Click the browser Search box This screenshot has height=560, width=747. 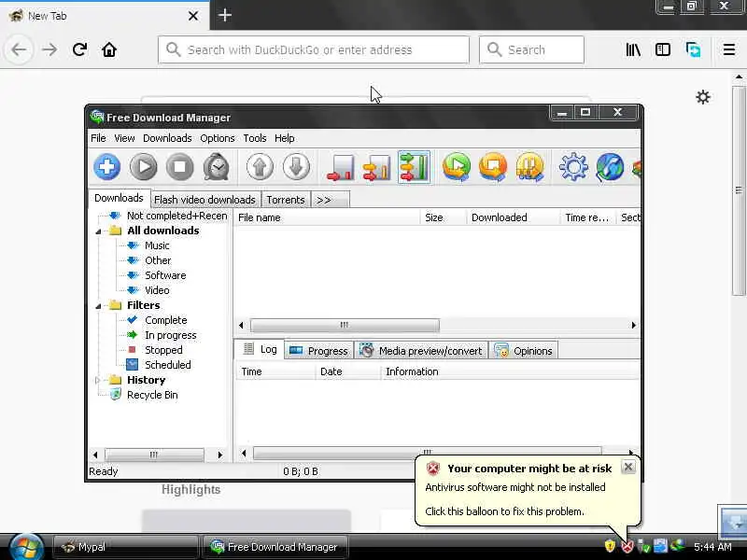point(531,49)
